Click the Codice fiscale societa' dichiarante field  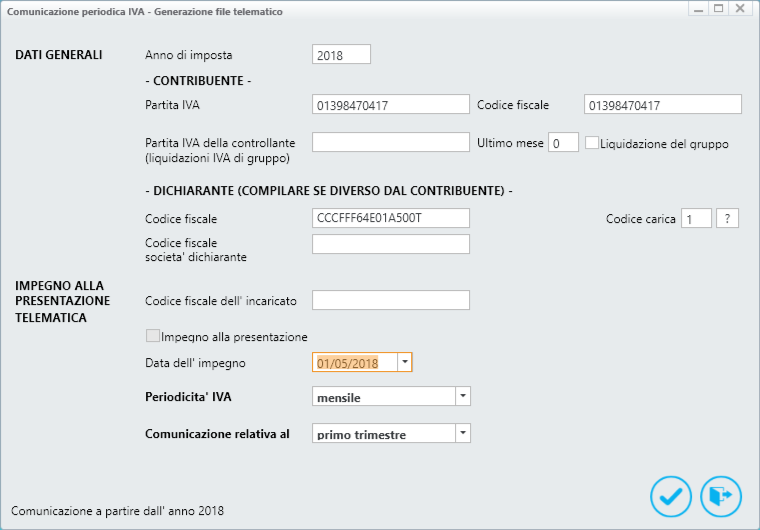[391, 244]
